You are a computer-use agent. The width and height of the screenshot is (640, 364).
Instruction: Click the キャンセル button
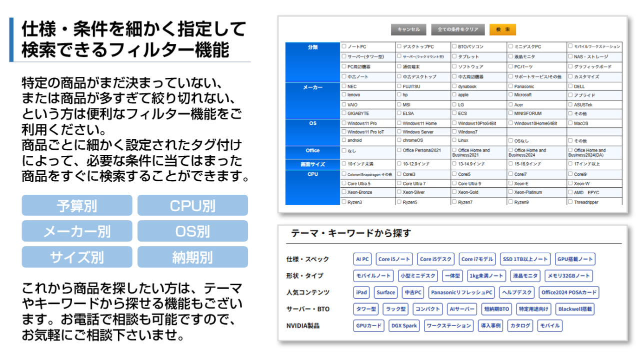408,29
